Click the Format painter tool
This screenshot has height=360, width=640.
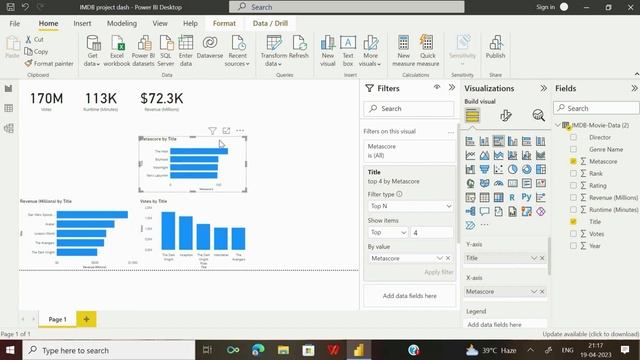(x=49, y=64)
